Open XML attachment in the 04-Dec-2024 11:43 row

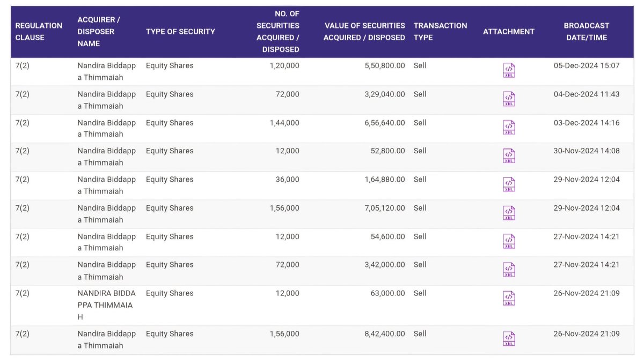pyautogui.click(x=509, y=99)
